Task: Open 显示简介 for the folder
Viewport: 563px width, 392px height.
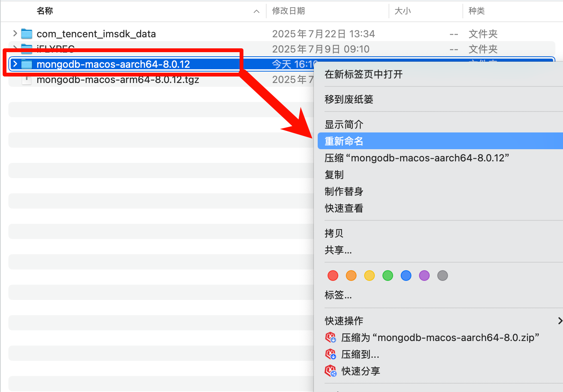Action: tap(344, 124)
